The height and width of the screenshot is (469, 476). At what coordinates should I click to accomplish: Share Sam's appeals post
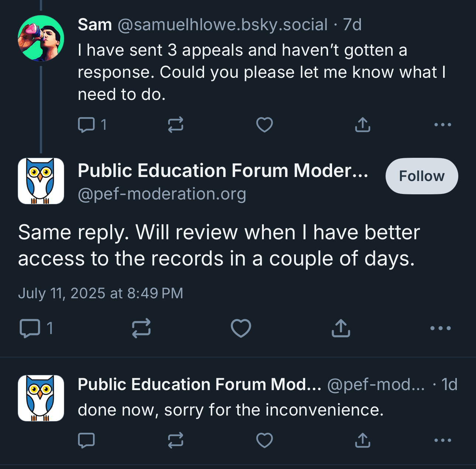pos(362,125)
